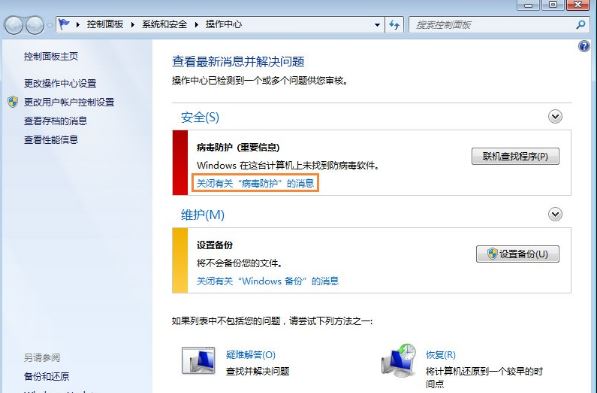The height and width of the screenshot is (393, 597).
Task: Open 控制面板主页 in the sidebar
Action: coord(51,57)
